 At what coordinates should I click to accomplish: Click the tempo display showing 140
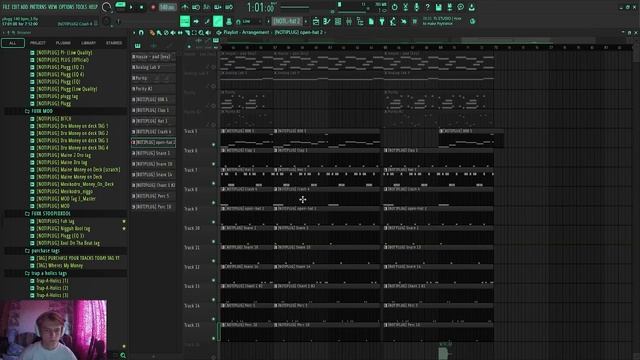point(167,7)
